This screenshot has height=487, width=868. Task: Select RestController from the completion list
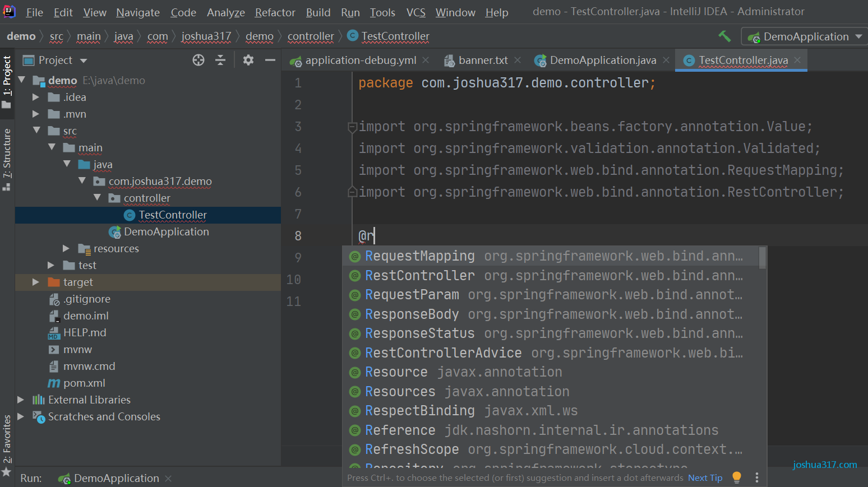419,276
